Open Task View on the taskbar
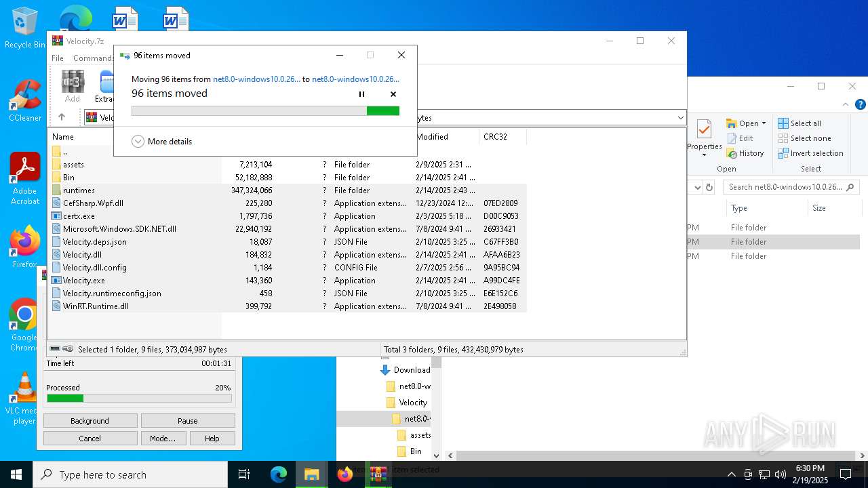The height and width of the screenshot is (488, 868). click(244, 474)
